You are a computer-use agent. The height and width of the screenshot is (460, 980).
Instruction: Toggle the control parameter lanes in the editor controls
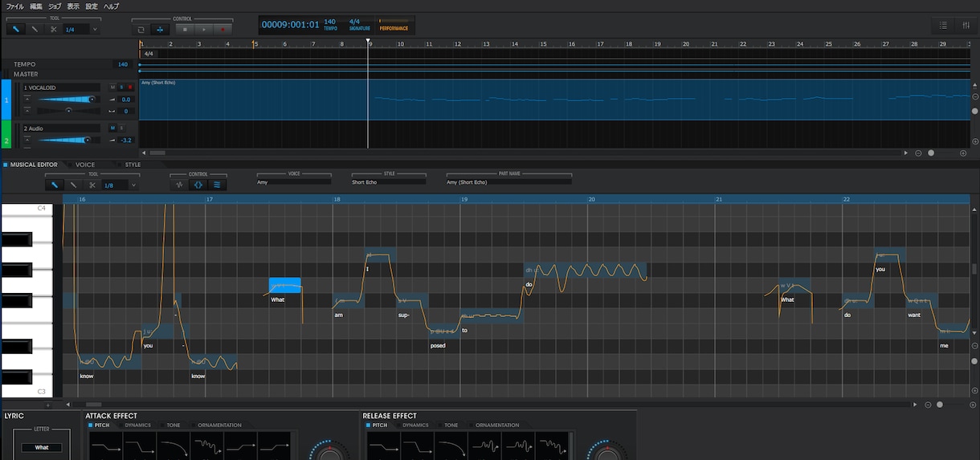click(218, 185)
